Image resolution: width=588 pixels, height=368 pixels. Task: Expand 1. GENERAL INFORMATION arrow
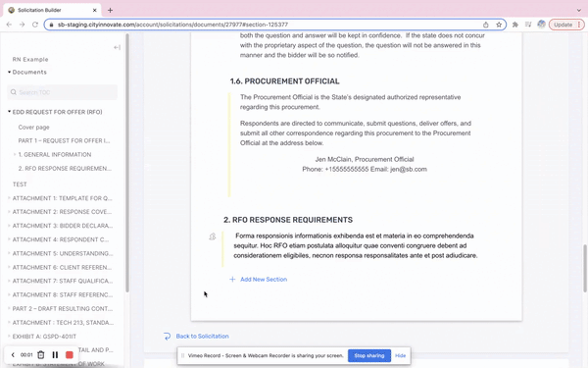(15, 154)
